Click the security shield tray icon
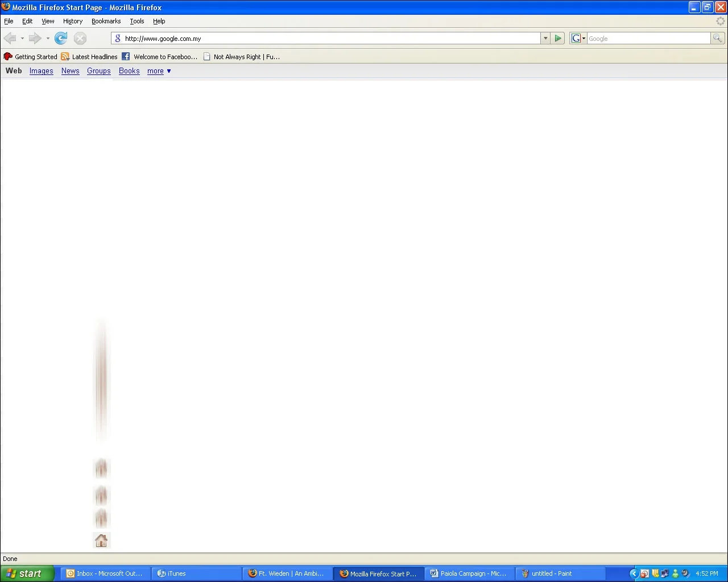The height and width of the screenshot is (582, 728). pyautogui.click(x=655, y=573)
